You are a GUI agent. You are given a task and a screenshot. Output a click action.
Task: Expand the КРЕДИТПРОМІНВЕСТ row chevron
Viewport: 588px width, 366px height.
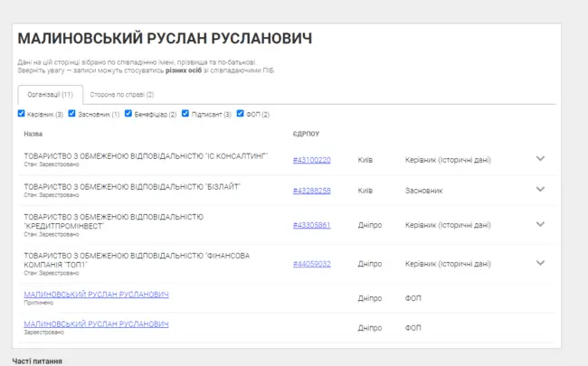(540, 224)
